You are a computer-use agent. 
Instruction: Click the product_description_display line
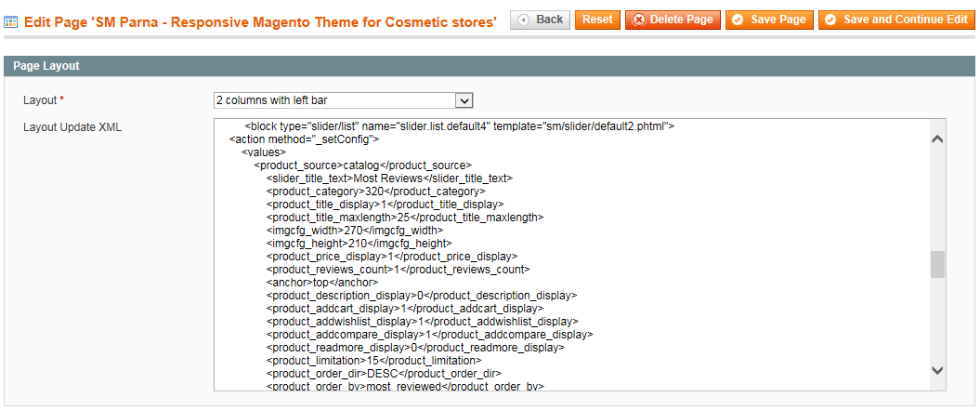[x=421, y=295]
